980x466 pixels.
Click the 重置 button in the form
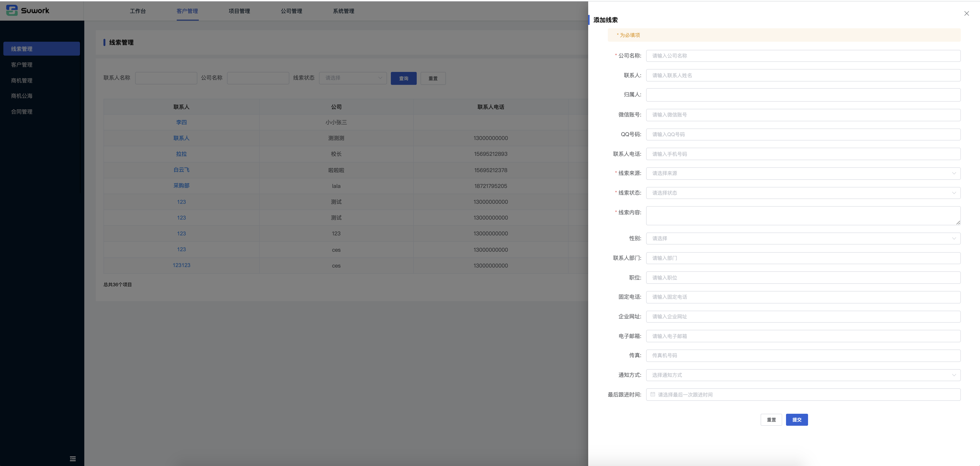[x=771, y=419]
